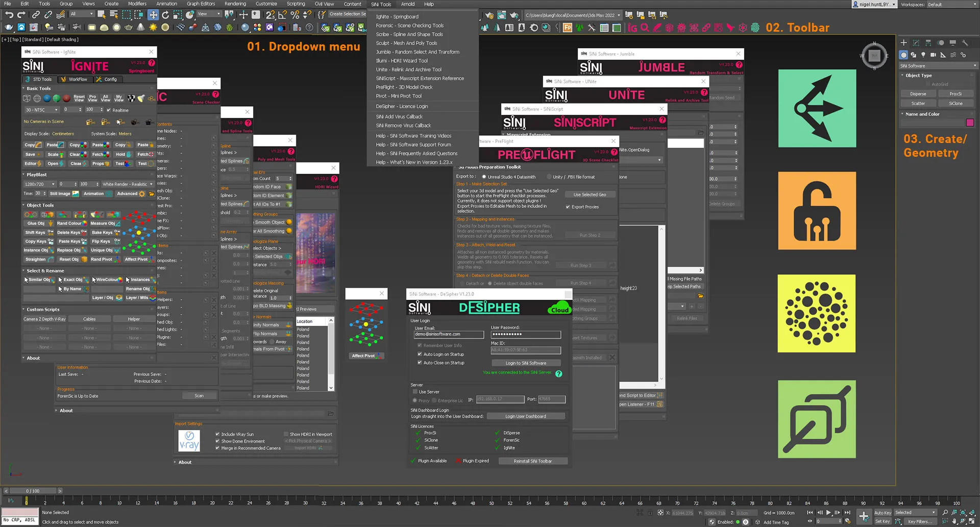Choose Jumble - Random Select And Transform

pyautogui.click(x=418, y=52)
